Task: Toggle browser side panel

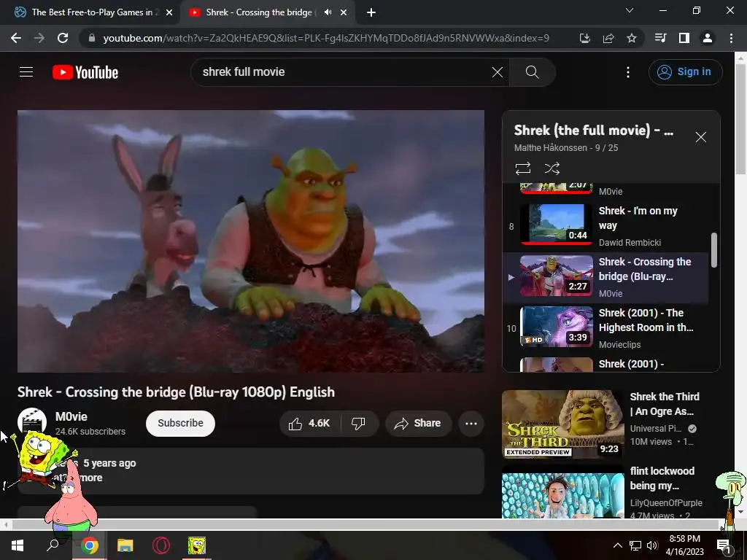Action: tap(684, 38)
